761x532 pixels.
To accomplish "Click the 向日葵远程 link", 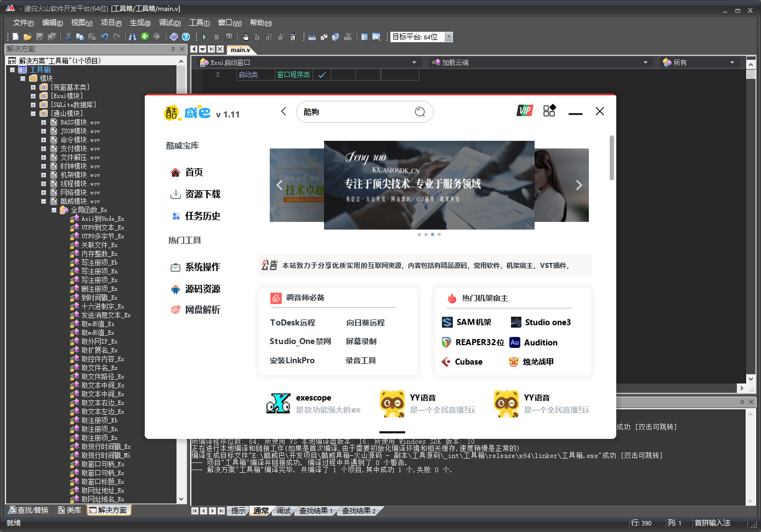I will (365, 323).
